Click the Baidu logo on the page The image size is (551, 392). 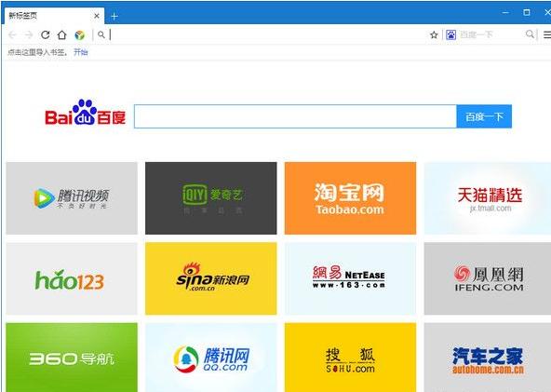[85, 113]
